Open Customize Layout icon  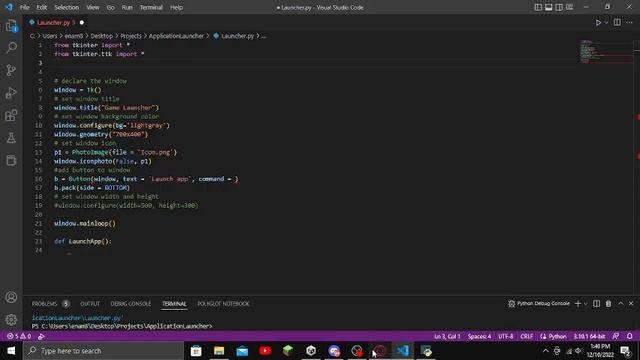569,7
